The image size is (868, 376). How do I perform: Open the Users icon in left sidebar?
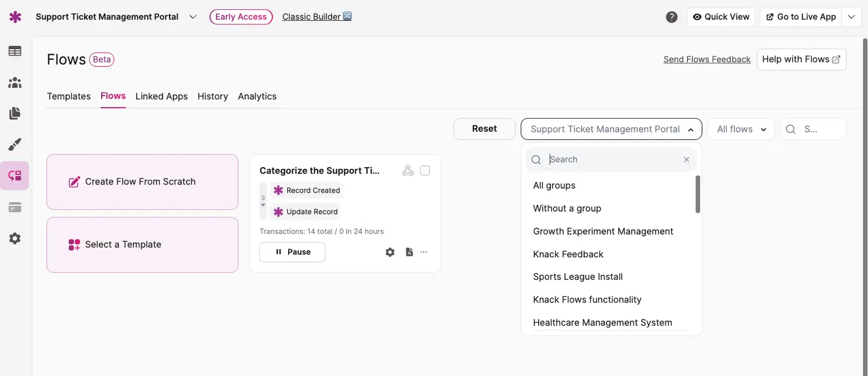15,83
